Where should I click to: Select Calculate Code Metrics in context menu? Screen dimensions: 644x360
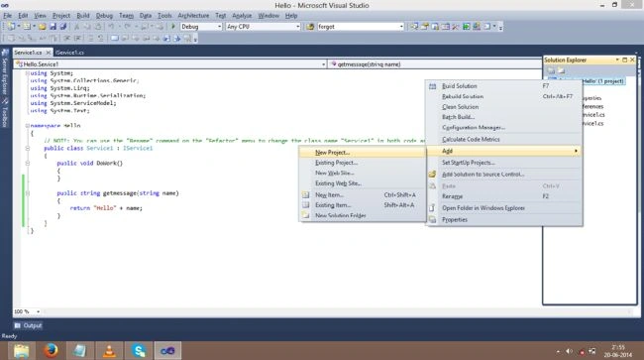(x=504, y=139)
